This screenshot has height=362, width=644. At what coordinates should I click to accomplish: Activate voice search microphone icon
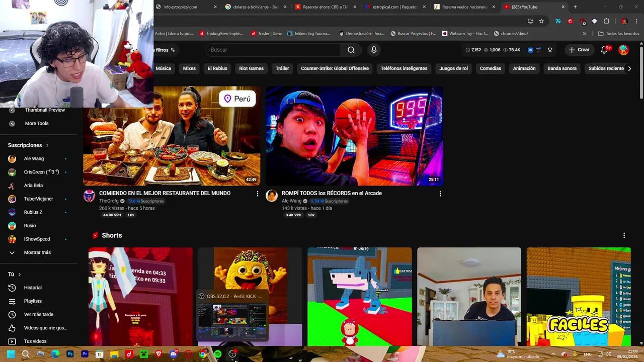(x=374, y=50)
